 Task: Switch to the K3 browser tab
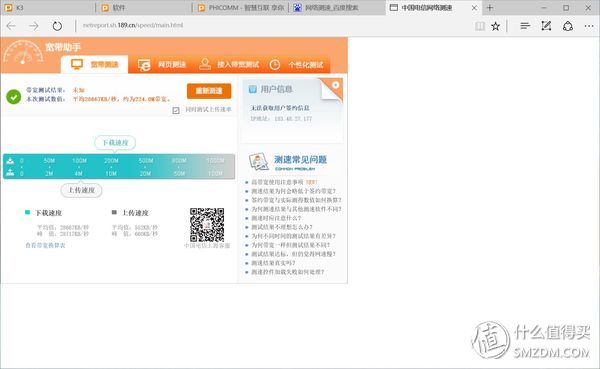48,8
